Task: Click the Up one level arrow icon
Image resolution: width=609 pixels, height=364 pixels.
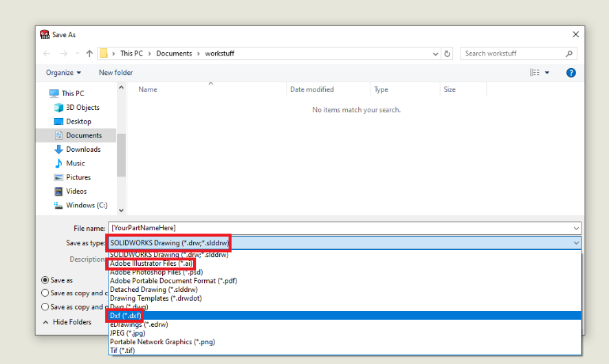Action: pos(89,54)
